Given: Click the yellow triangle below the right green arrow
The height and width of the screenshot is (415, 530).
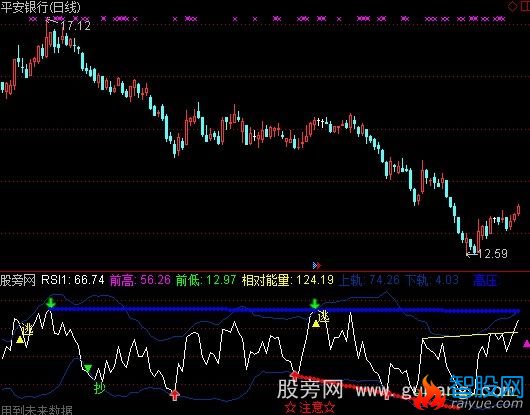Looking at the screenshot, I should coord(316,324).
